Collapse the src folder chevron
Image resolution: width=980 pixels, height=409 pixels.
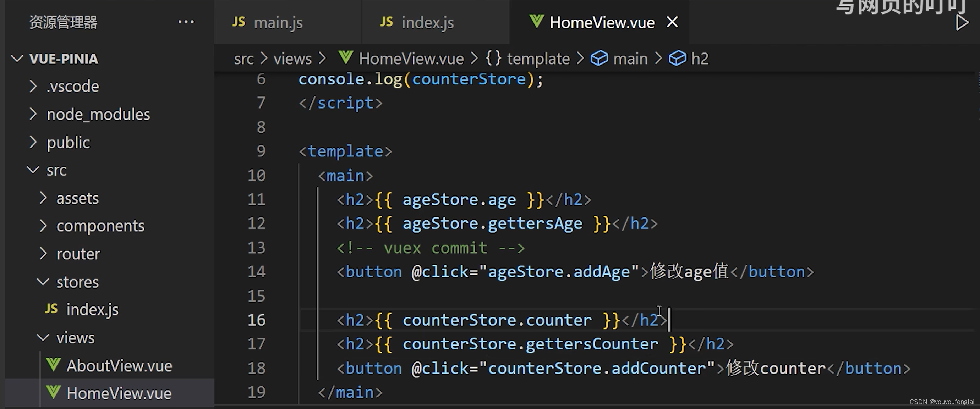click(x=33, y=170)
